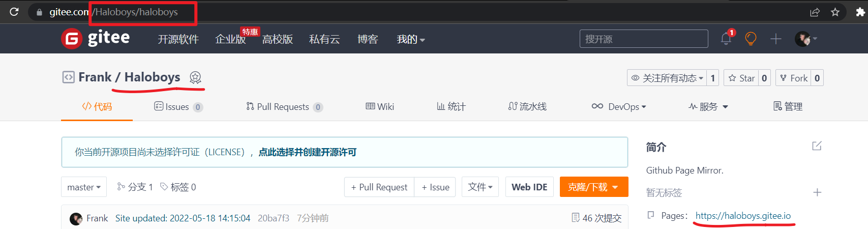Open 高校版 in the top navigation
868x229 pixels.
(x=278, y=39)
